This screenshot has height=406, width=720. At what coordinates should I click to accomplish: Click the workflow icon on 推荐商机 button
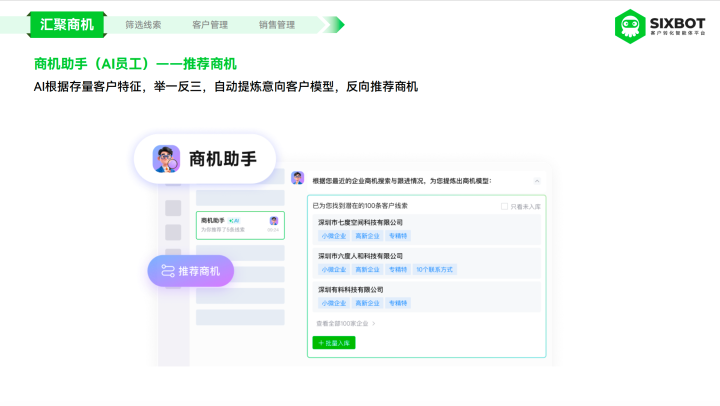[x=168, y=271]
